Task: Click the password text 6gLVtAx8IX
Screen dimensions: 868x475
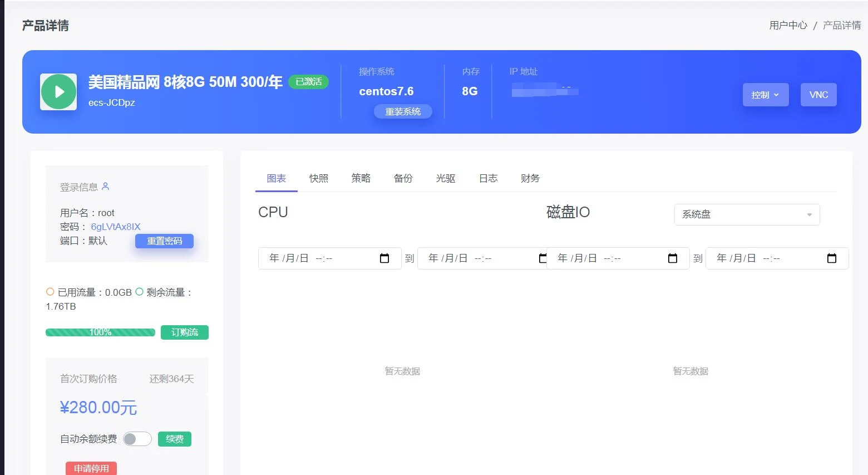Action: click(116, 227)
